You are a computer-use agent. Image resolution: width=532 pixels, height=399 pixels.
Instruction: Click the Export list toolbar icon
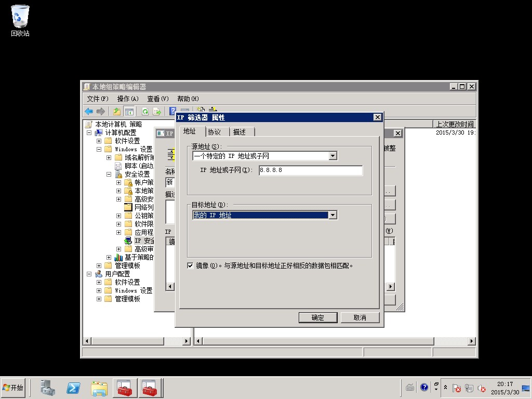pos(157,111)
